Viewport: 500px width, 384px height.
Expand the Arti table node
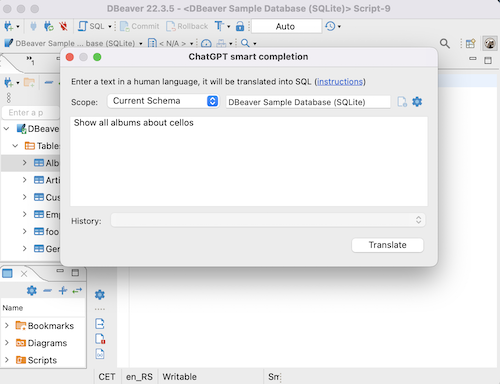coord(24,180)
